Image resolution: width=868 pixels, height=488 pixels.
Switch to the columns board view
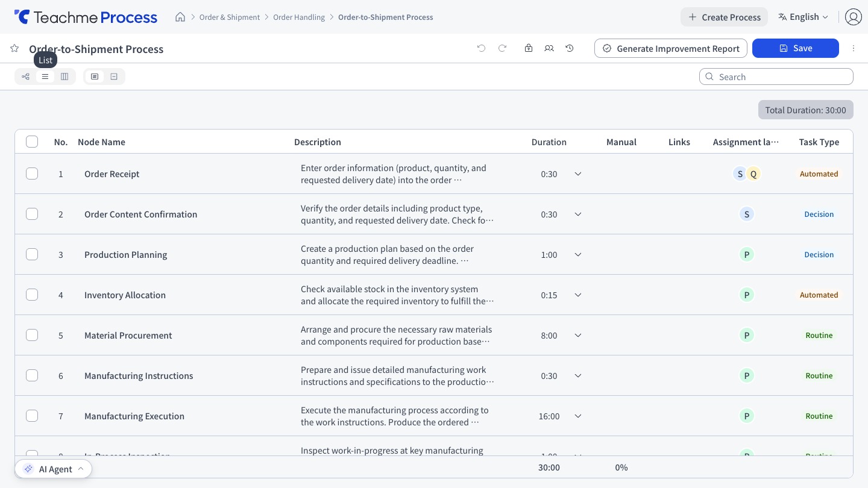[x=64, y=77]
